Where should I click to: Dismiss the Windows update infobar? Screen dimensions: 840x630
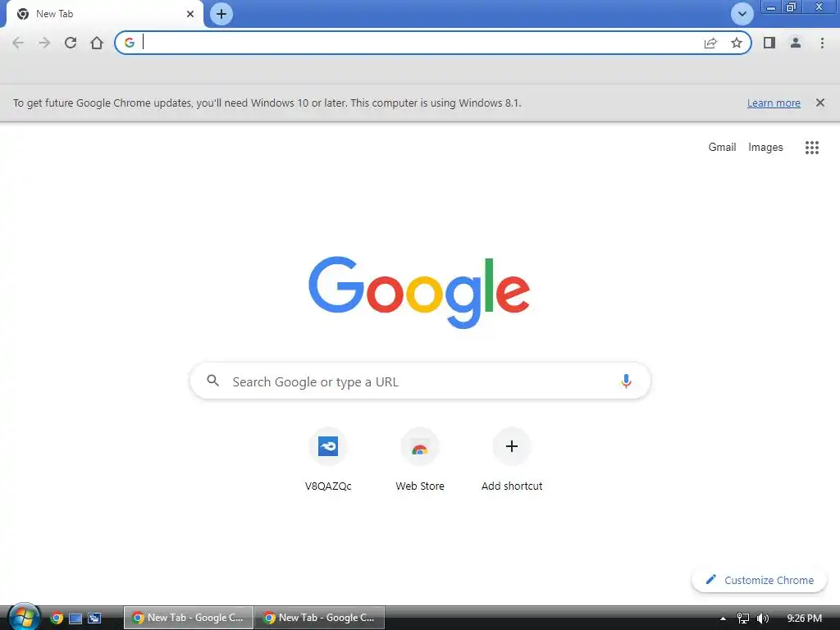[x=820, y=103]
